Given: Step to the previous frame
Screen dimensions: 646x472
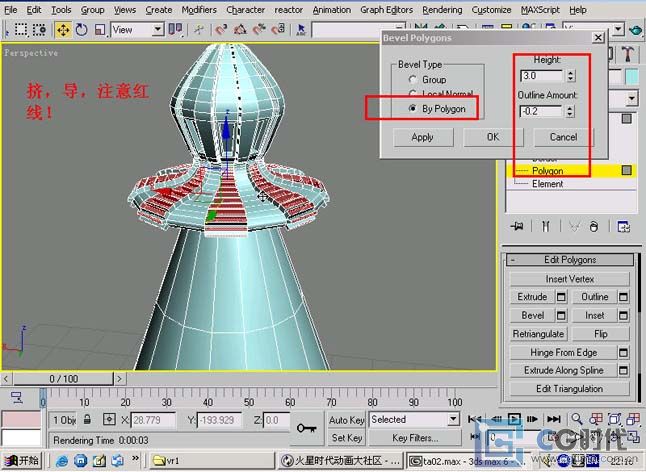Looking at the screenshot, I should pos(496,419).
